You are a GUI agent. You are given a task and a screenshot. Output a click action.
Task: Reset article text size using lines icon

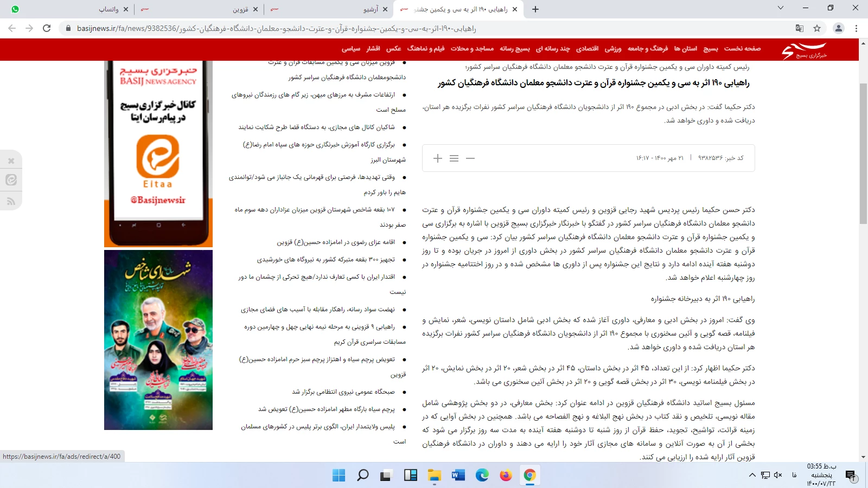[454, 158]
